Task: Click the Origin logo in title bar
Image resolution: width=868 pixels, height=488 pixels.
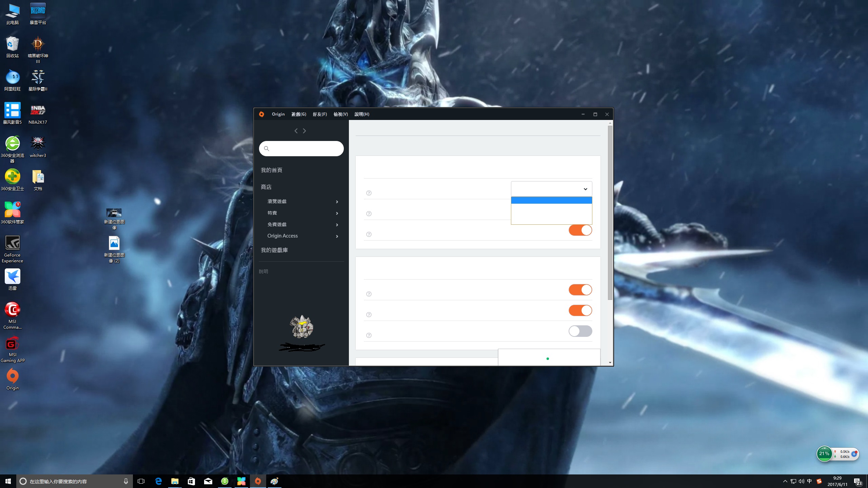Action: click(261, 114)
